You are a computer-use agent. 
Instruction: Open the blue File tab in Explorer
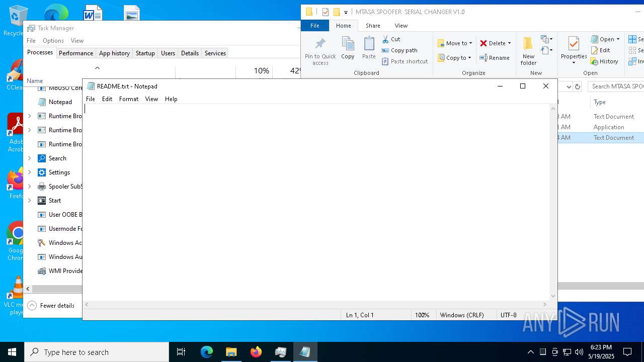[x=315, y=26]
